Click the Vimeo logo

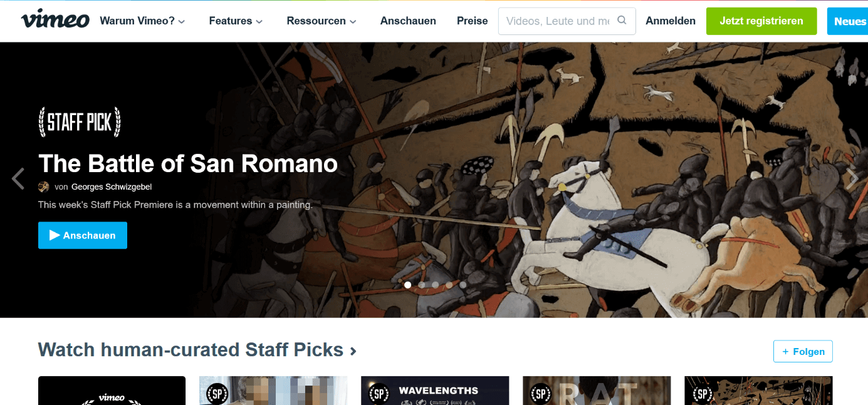click(55, 21)
